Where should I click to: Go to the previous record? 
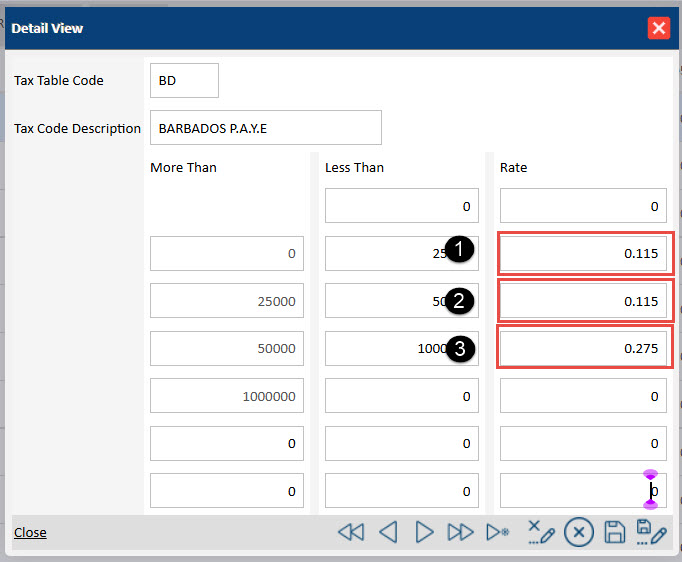388,532
